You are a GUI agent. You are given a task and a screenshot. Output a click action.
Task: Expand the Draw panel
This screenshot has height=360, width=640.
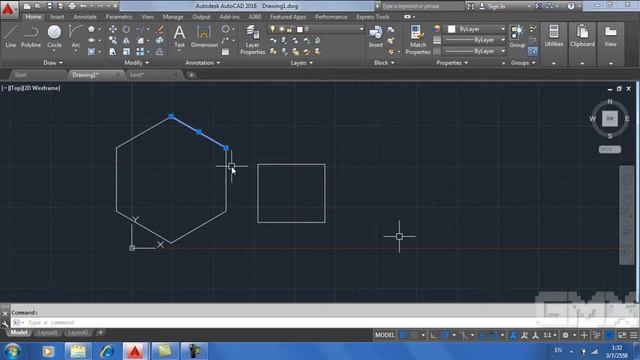pos(53,63)
